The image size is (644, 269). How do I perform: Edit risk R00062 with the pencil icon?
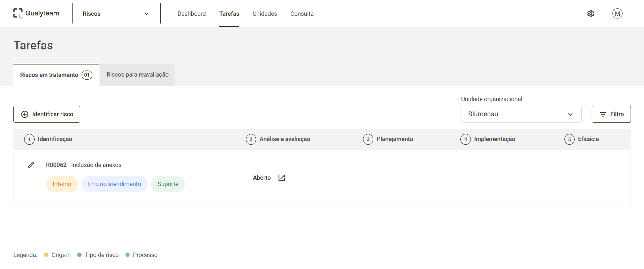pos(31,165)
